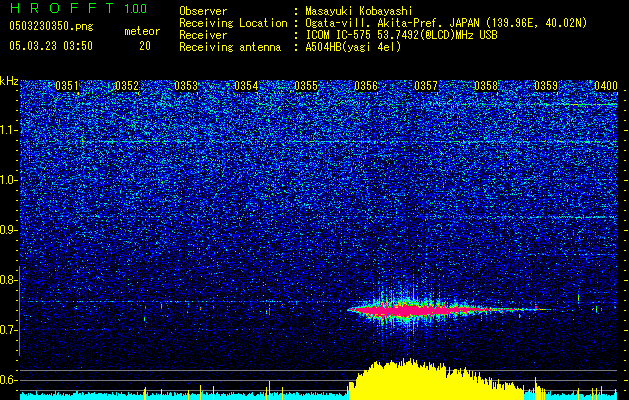Click the meteor count value 20
This screenshot has height=400, width=629.
(x=145, y=46)
